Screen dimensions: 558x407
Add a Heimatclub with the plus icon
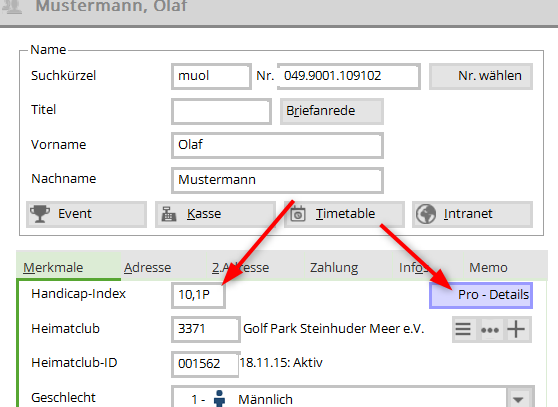(516, 329)
